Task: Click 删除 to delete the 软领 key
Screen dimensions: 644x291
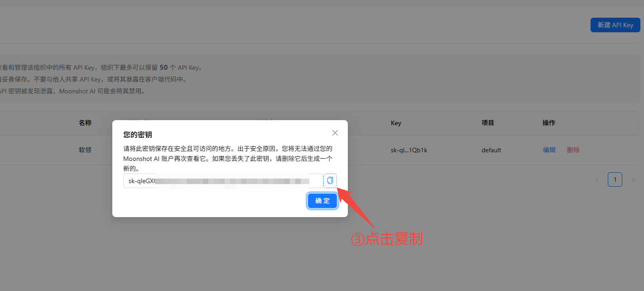Action: click(x=573, y=150)
